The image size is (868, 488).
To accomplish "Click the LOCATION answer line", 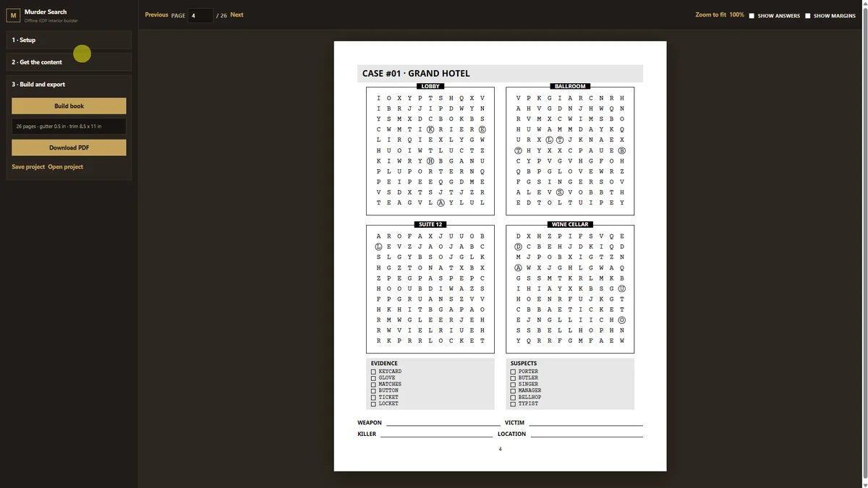I will click(587, 435).
